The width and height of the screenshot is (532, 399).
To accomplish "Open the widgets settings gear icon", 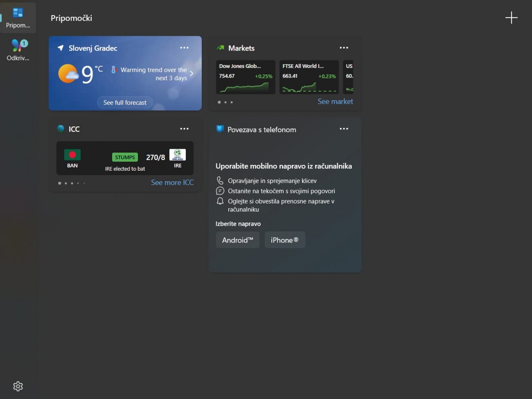I will point(18,386).
